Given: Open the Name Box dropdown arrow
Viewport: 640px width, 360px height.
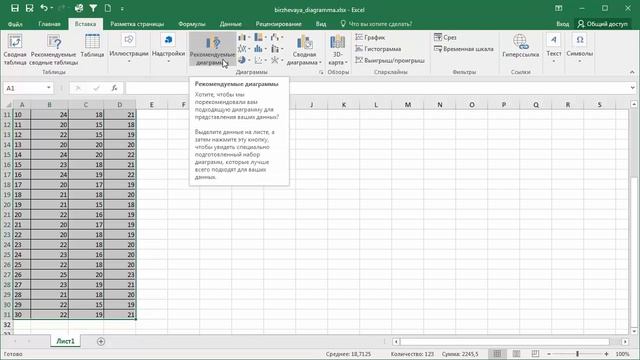Looking at the screenshot, I should (x=49, y=88).
